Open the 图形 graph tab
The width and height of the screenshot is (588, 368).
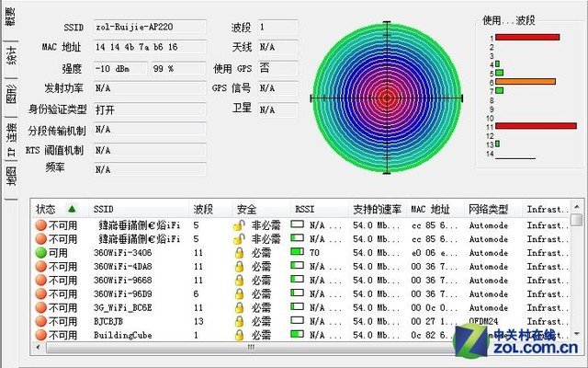tap(11, 94)
